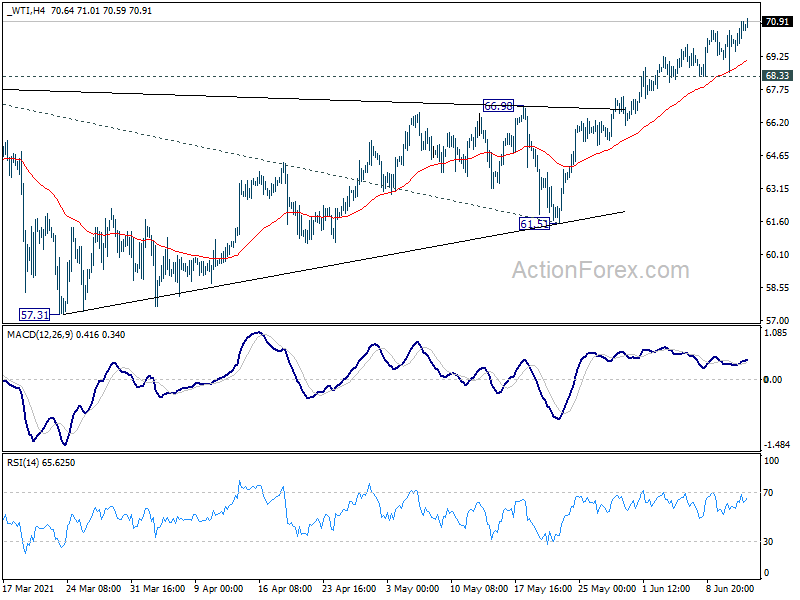Click the RSI scale value 0

point(766,573)
